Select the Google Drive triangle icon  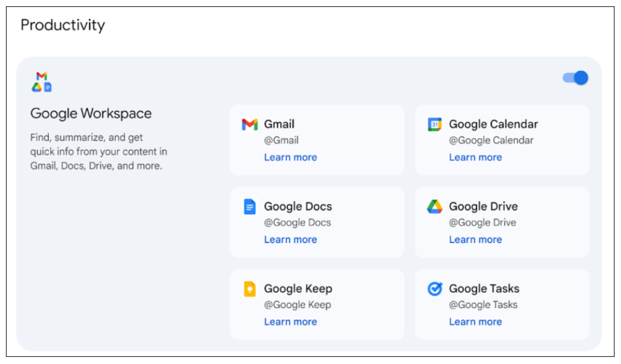(435, 206)
